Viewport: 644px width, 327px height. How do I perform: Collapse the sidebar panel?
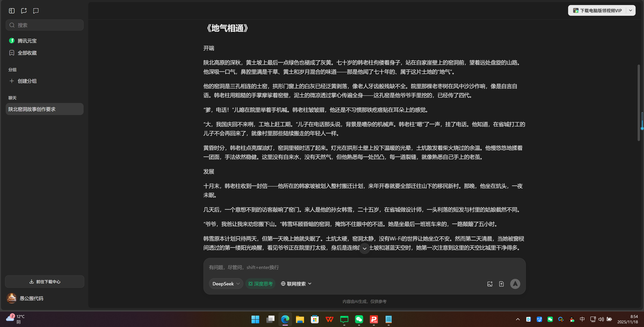11,11
